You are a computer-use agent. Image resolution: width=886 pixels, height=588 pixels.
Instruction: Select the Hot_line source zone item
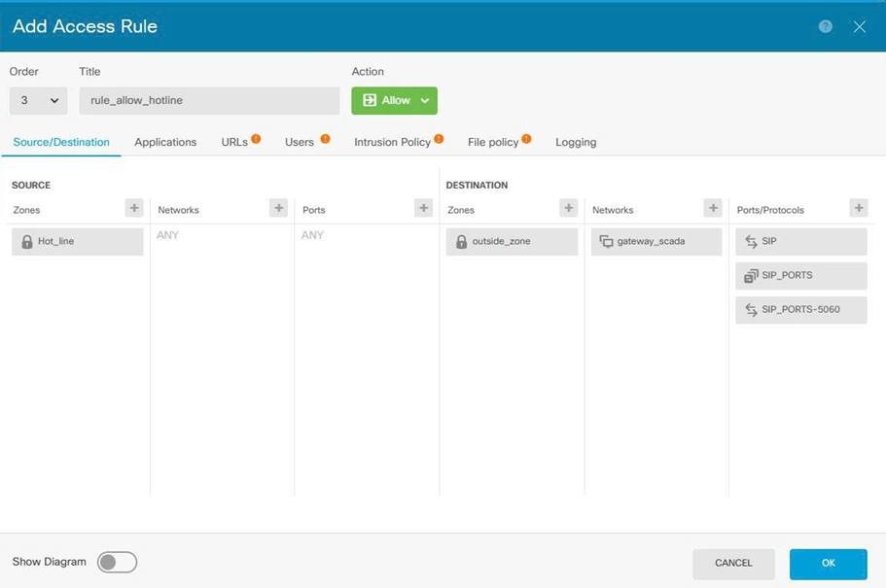pos(78,241)
